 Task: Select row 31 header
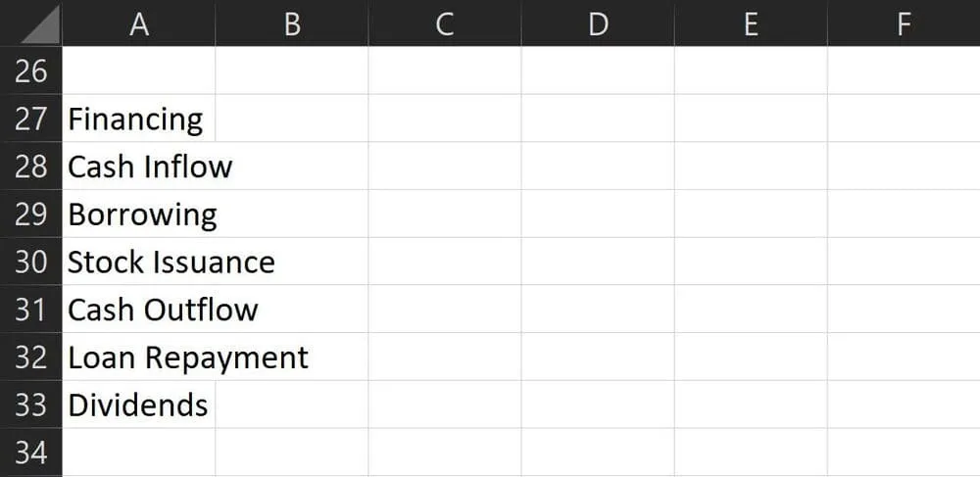(31, 310)
